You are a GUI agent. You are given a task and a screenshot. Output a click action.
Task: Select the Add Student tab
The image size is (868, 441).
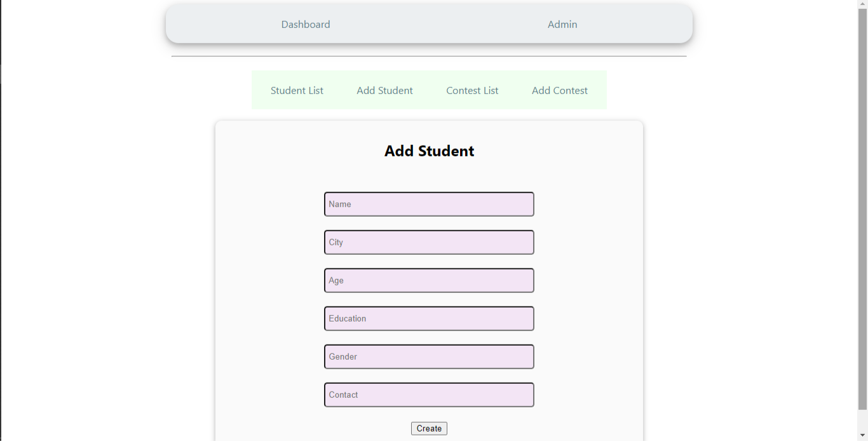[384, 90]
